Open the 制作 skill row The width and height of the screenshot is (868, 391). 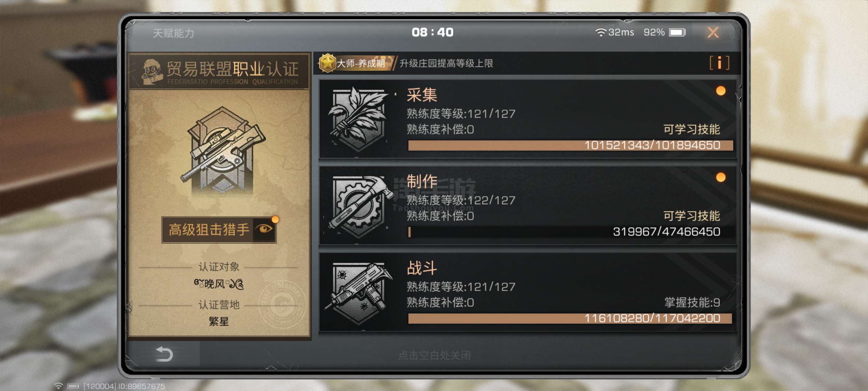click(x=528, y=205)
